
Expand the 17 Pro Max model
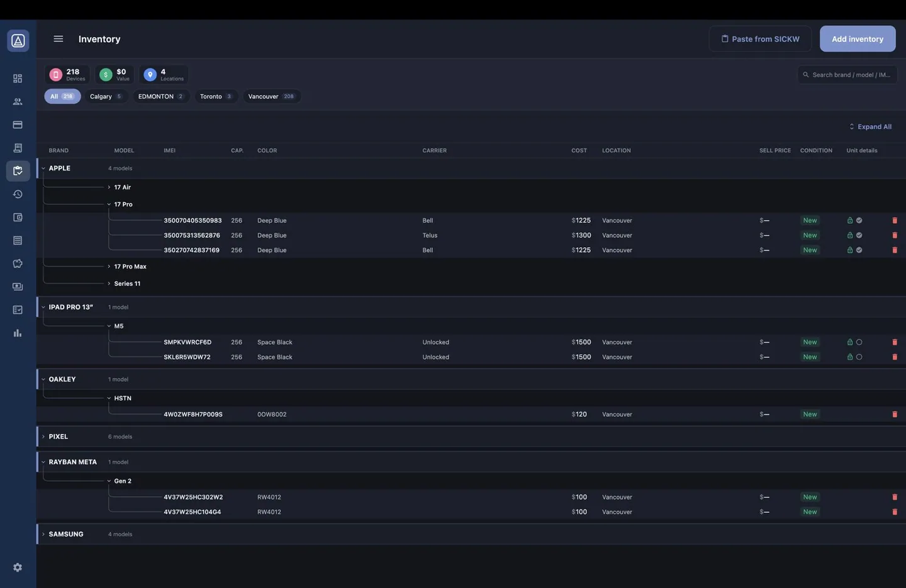[x=109, y=267]
